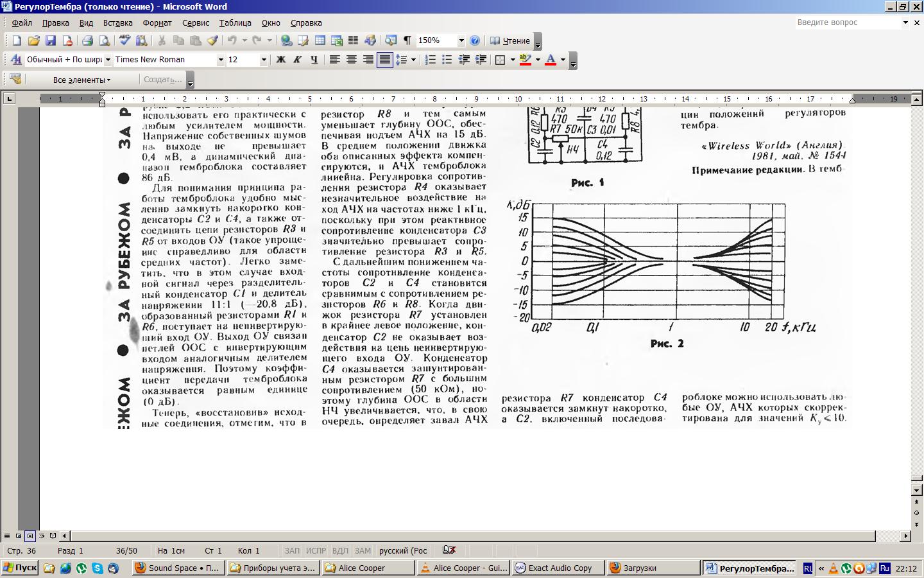The height and width of the screenshot is (578, 924).
Task: Click the Spelling and Grammar check icon
Action: (125, 40)
